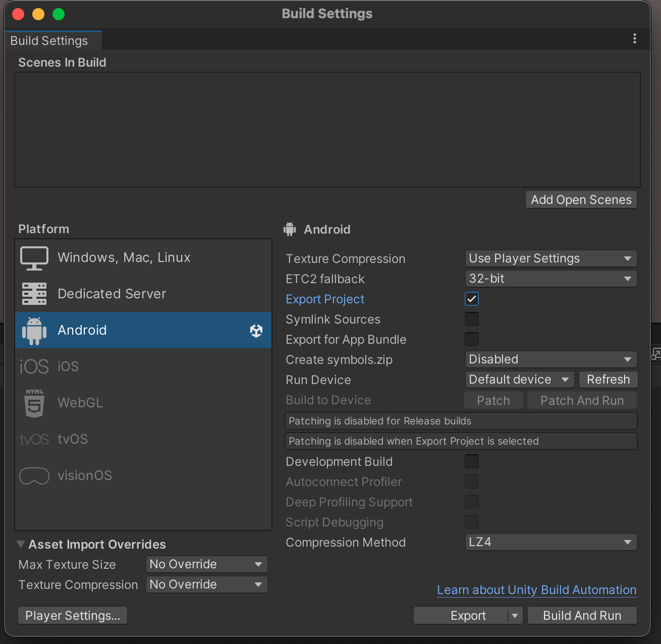Image resolution: width=661 pixels, height=644 pixels.
Task: Click the Android robot icon in platform list
Action: click(34, 331)
